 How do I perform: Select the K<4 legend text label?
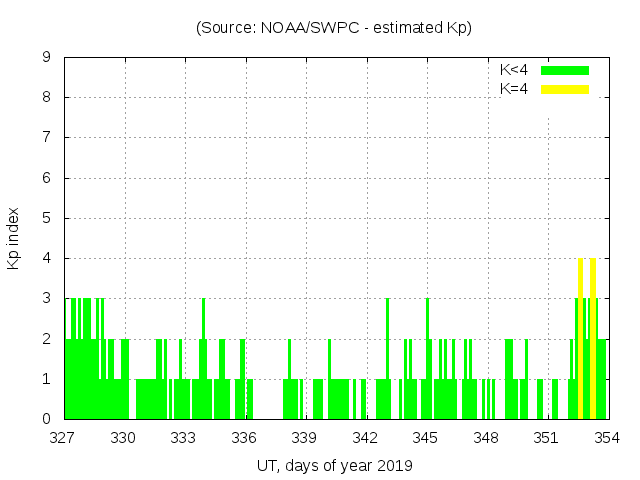coord(514,70)
